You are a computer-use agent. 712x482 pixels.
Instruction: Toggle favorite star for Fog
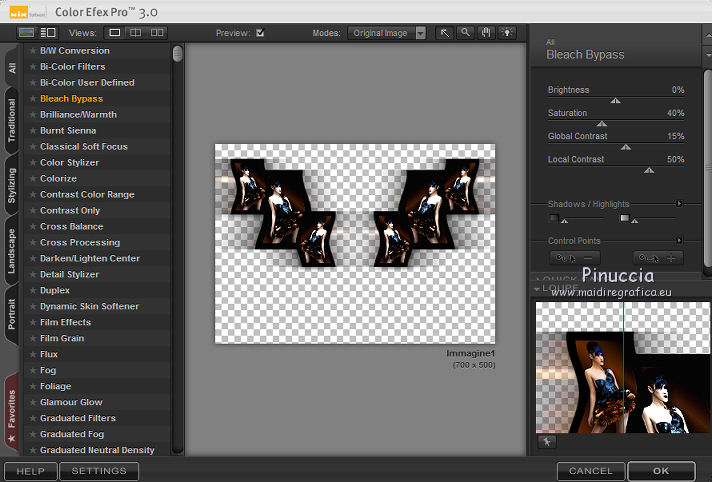tap(33, 370)
